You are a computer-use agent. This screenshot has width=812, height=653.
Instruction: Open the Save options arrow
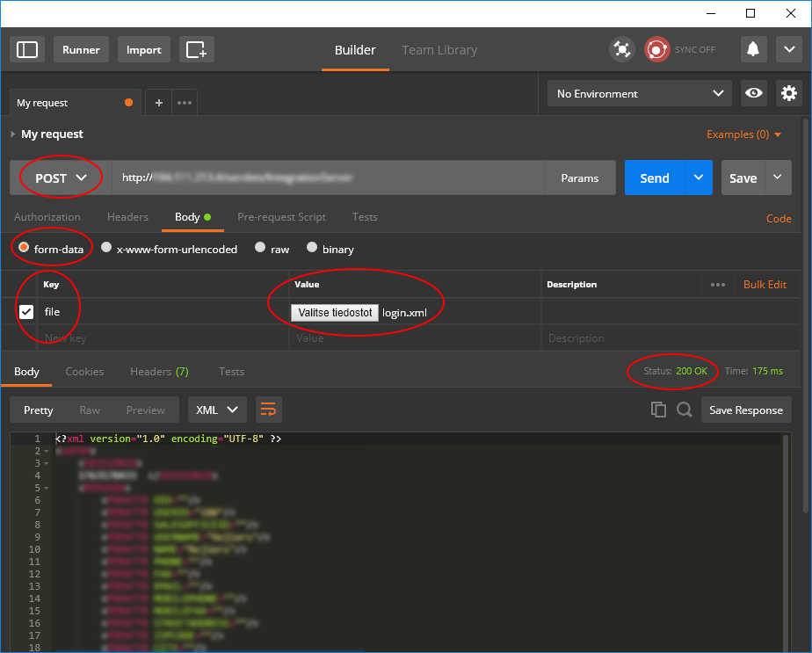click(x=778, y=178)
